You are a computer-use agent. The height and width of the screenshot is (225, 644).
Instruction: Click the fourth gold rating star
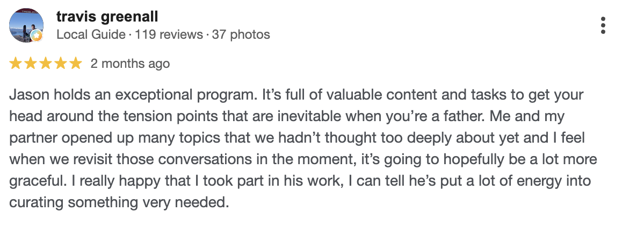click(61, 64)
